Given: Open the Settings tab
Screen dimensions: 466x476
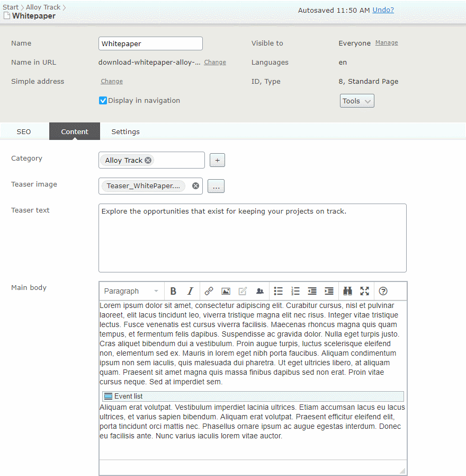Looking at the screenshot, I should coord(126,131).
